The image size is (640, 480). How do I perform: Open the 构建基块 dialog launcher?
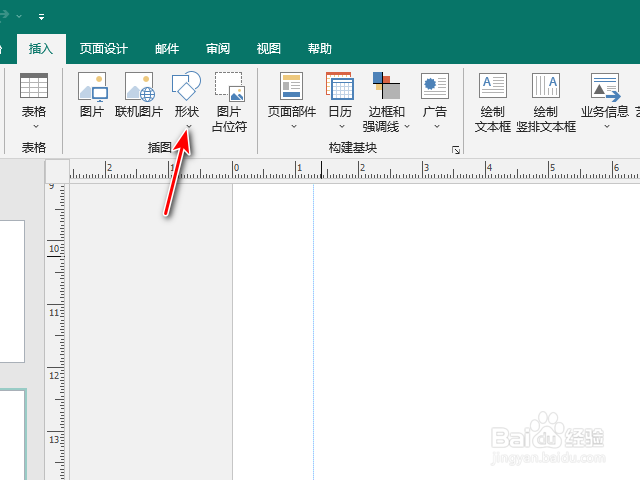(x=456, y=150)
